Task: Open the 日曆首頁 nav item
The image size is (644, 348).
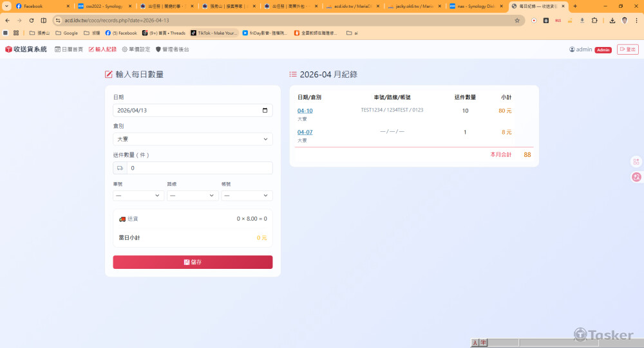Action: 69,50
